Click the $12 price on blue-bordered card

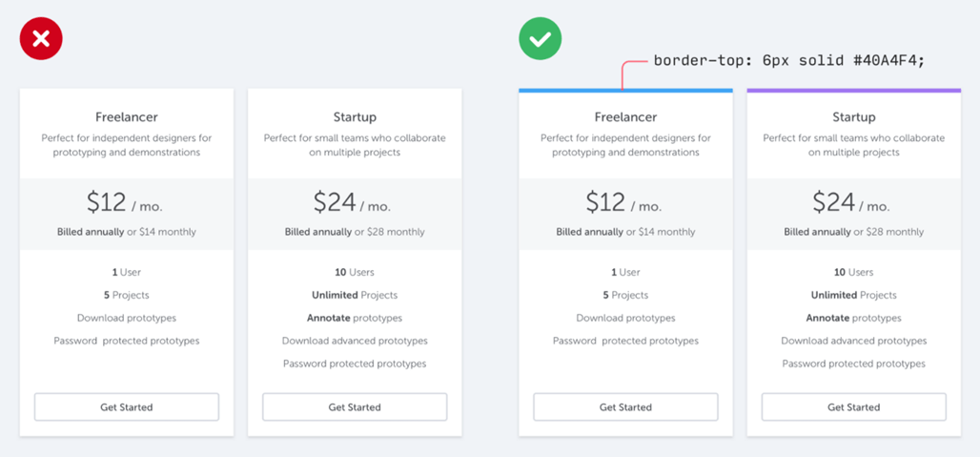[606, 202]
